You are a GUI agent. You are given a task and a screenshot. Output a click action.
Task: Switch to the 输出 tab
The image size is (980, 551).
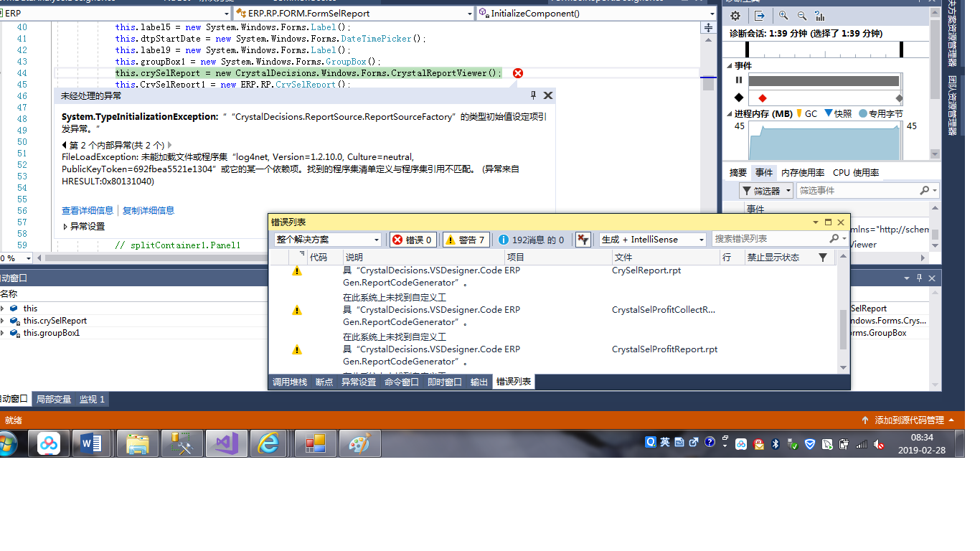[x=479, y=382]
